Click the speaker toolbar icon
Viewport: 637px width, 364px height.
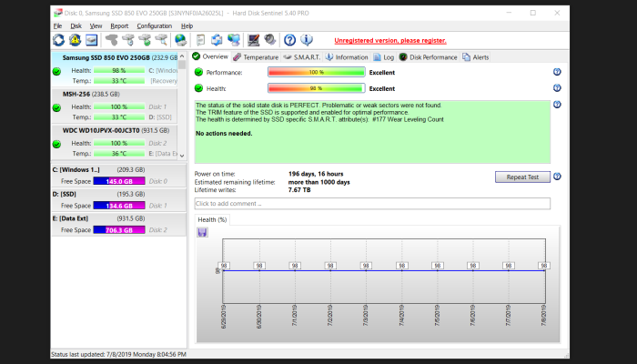tap(269, 40)
